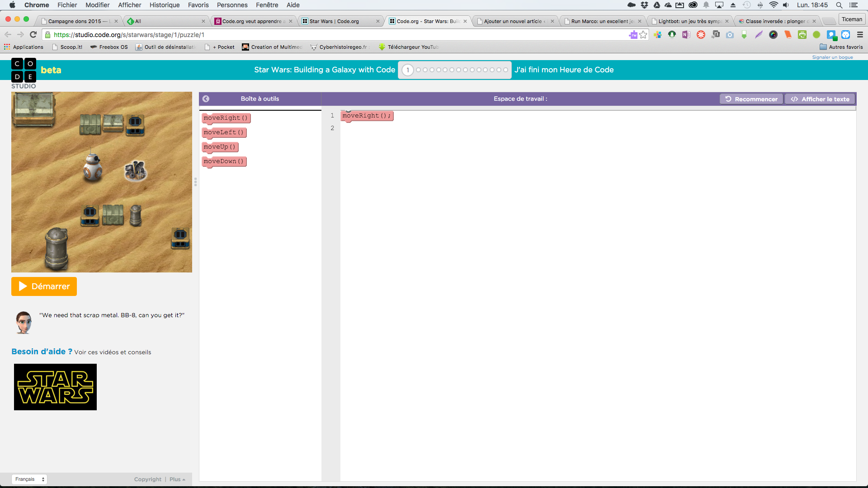
Task: Open the Historique menu
Action: pyautogui.click(x=165, y=5)
